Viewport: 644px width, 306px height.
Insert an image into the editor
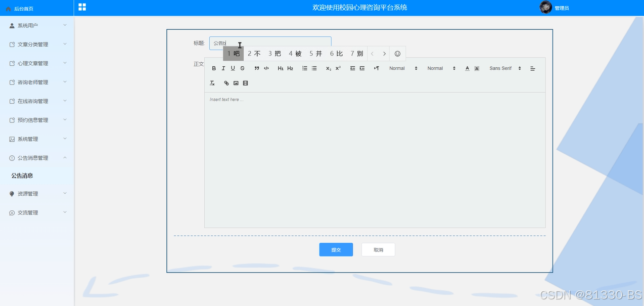coord(236,83)
